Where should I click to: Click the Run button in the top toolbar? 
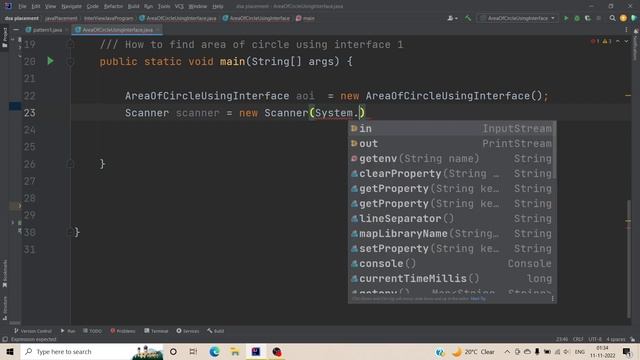(566, 18)
